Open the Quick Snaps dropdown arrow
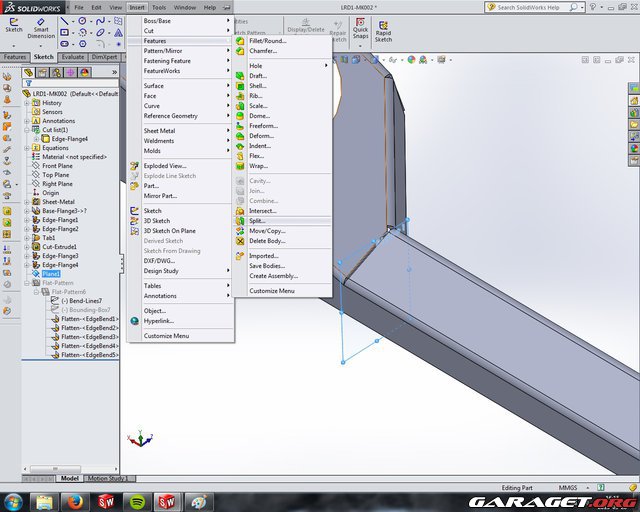The width and height of the screenshot is (640, 512). [x=360, y=44]
